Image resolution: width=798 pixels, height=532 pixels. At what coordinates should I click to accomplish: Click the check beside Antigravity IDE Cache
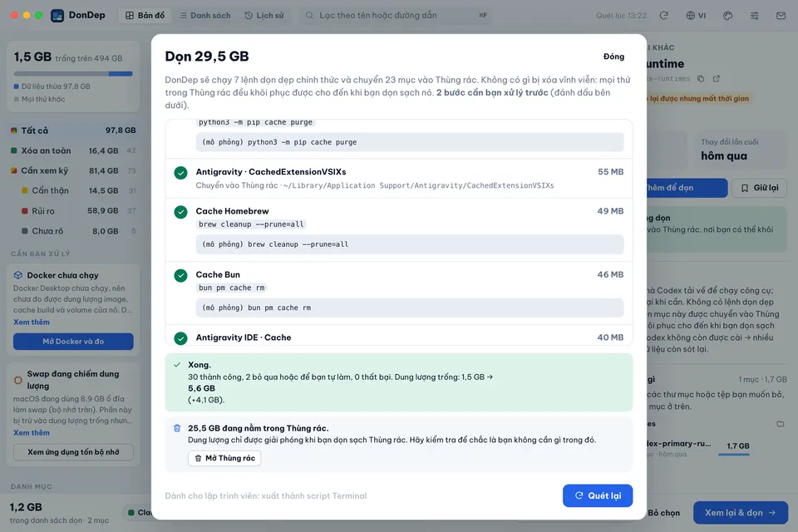click(x=180, y=338)
